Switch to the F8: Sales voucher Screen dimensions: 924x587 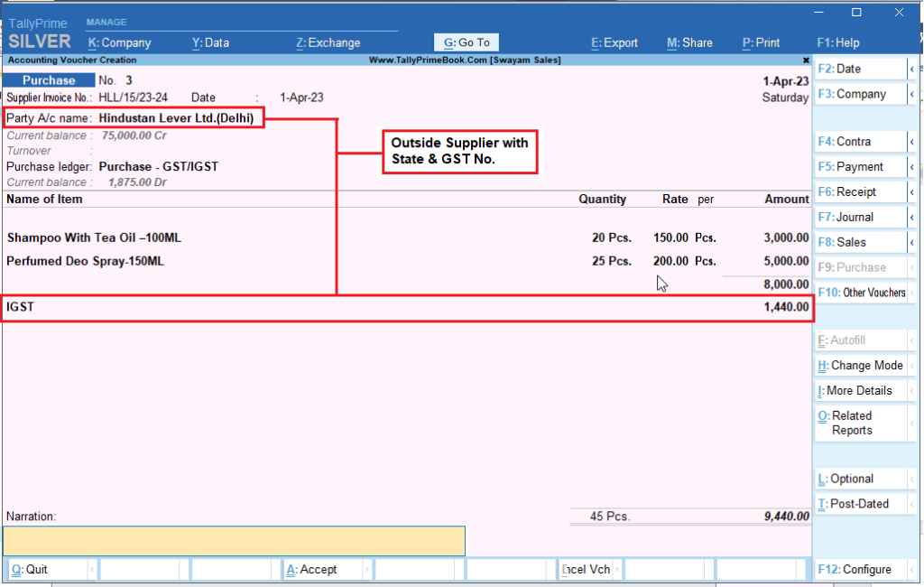tap(860, 242)
